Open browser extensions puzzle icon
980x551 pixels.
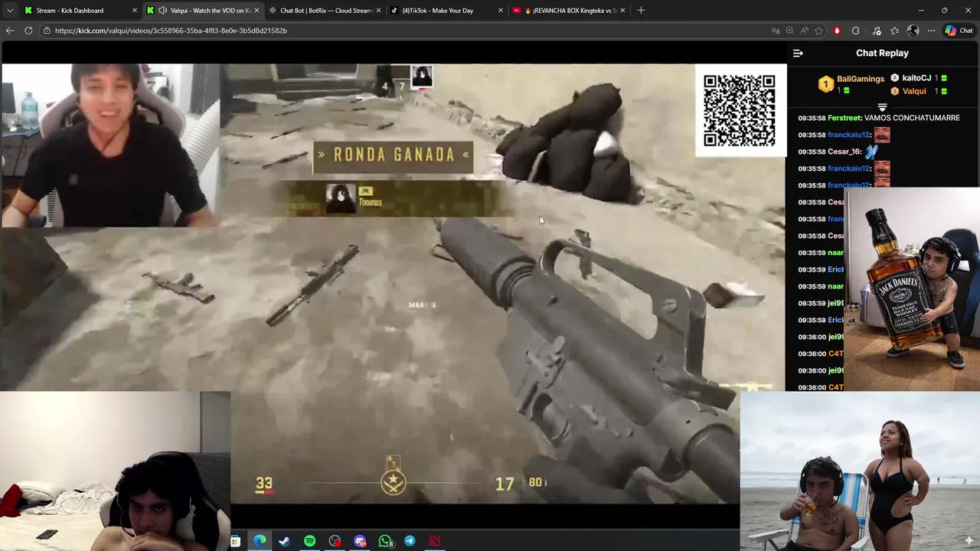click(x=856, y=31)
